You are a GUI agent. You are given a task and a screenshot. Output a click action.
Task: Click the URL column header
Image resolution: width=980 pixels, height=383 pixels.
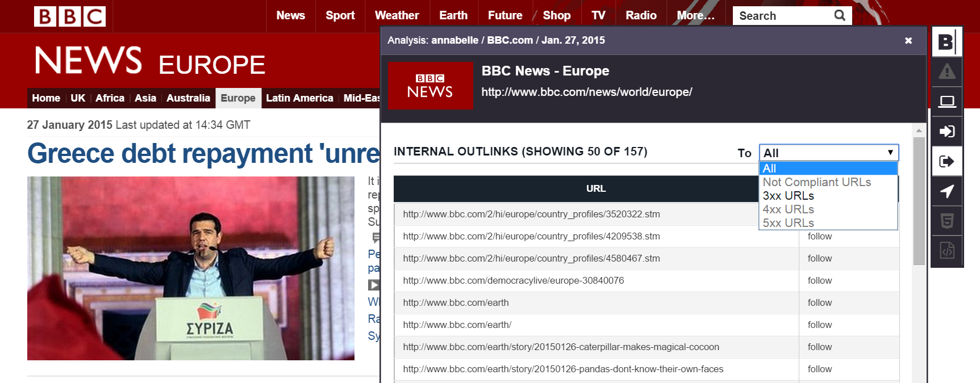point(596,188)
